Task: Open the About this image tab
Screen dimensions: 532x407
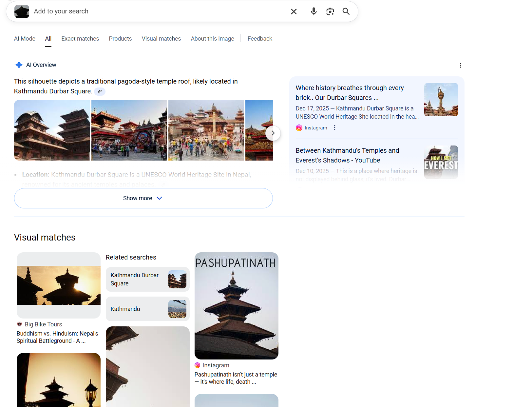Action: (212, 39)
